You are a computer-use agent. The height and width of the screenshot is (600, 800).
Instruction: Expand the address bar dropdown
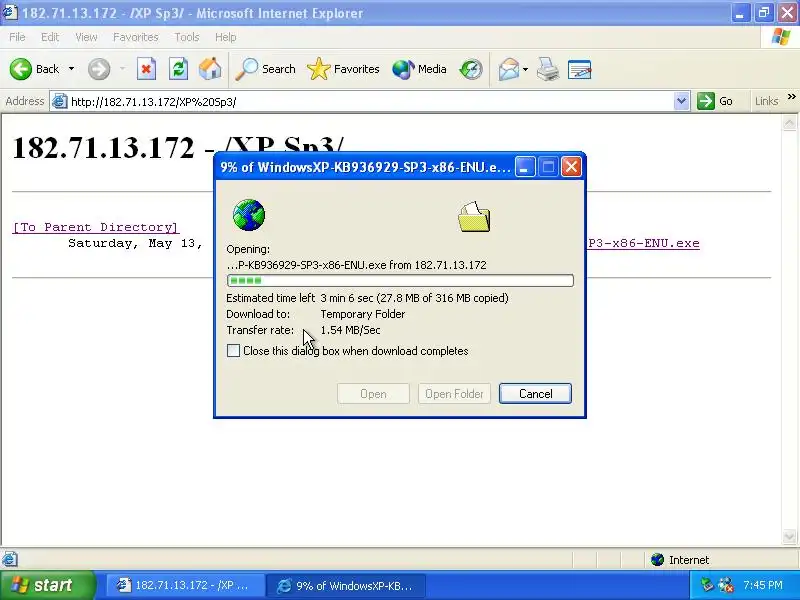(681, 102)
